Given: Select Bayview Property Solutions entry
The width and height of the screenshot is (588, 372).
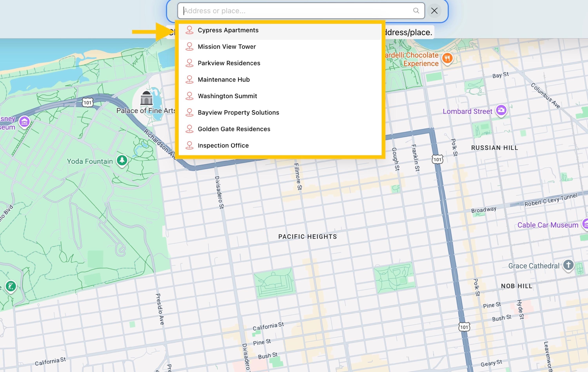Looking at the screenshot, I should pos(238,113).
